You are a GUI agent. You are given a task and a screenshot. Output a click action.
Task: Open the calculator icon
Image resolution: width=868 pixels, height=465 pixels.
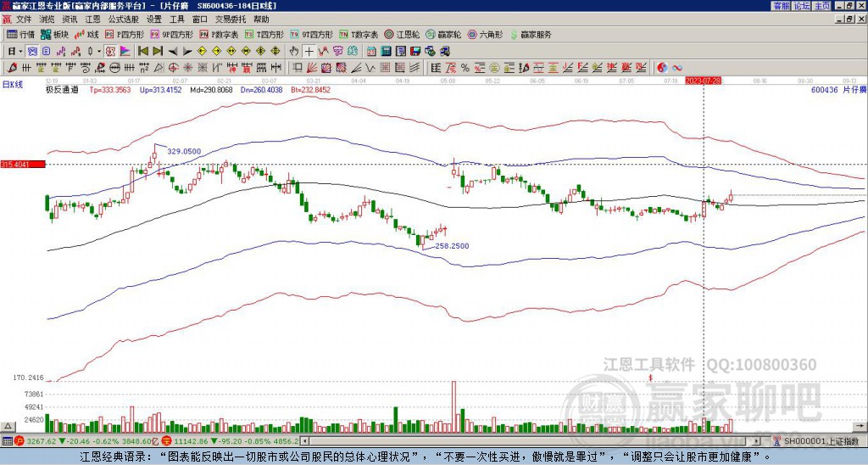(386, 52)
